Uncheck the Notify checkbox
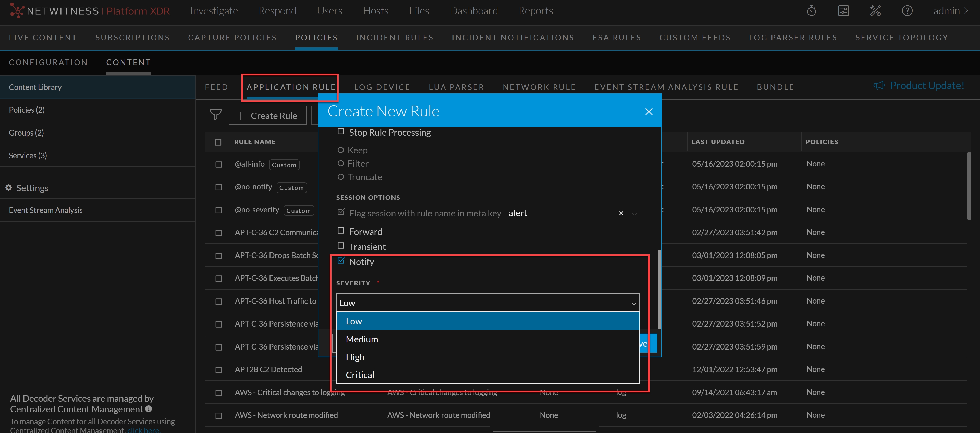 [x=340, y=261]
